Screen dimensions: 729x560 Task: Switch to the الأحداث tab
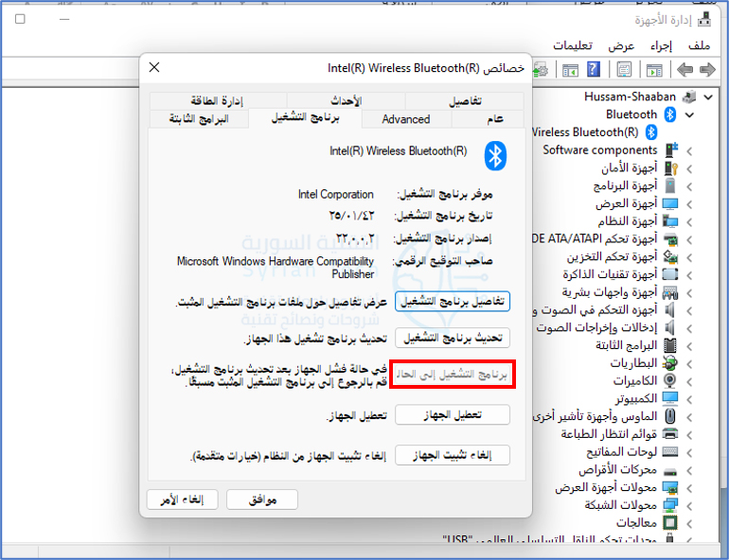tap(346, 101)
